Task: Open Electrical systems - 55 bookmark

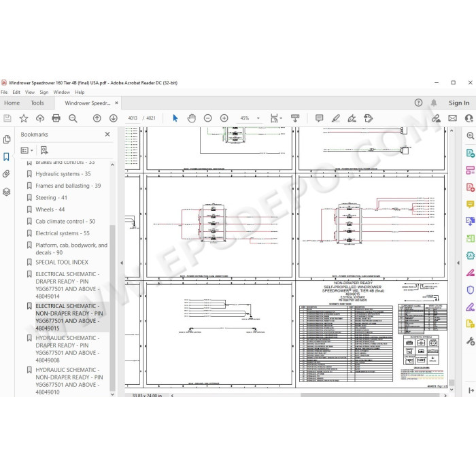Action: click(x=63, y=233)
